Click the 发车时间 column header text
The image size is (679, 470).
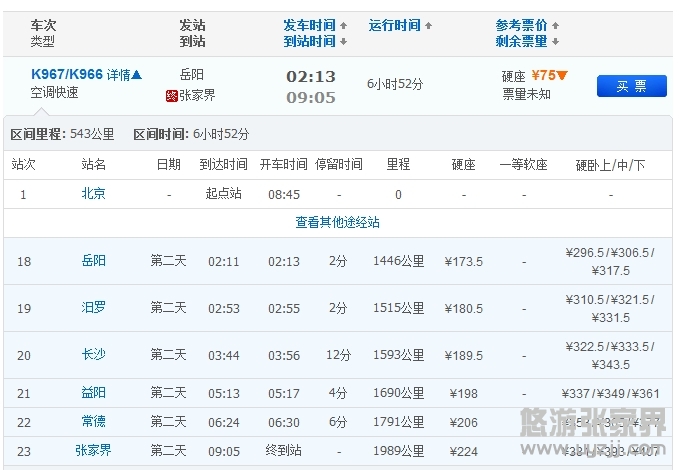click(310, 25)
